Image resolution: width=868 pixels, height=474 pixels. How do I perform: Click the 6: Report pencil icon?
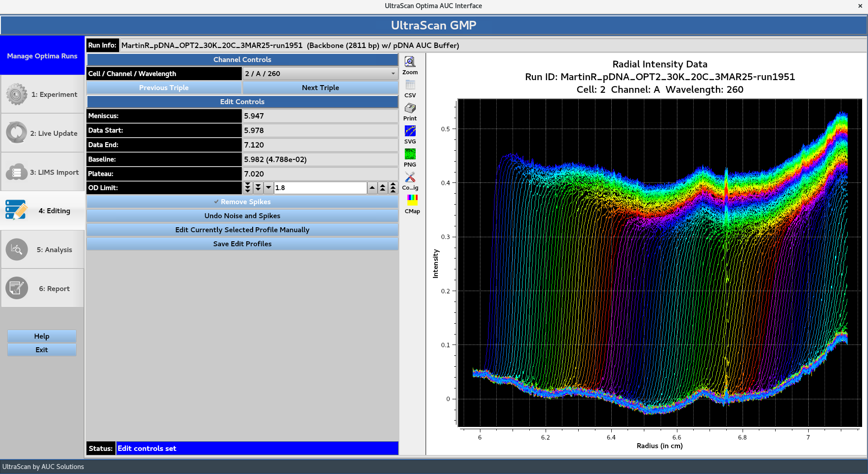tap(16, 288)
